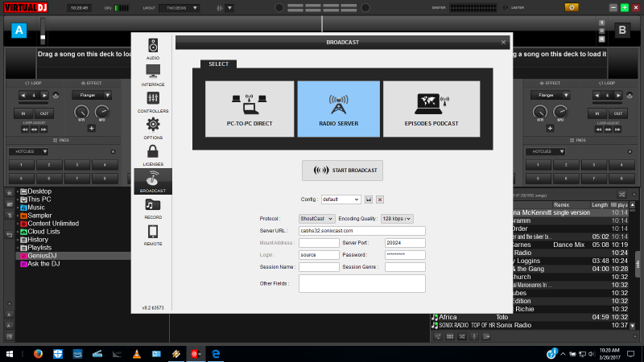
Task: Open left deck Hotcues pads dropdown
Action: click(28, 151)
